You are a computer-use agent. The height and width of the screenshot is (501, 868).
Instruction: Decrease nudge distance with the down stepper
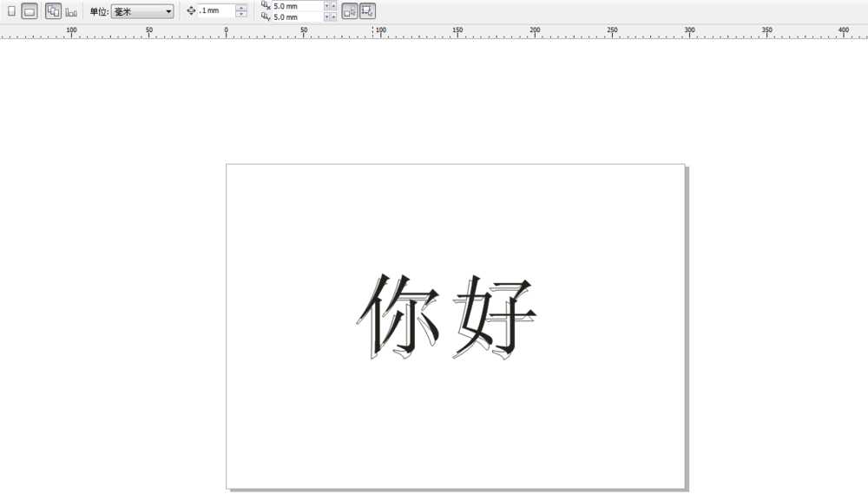(241, 14)
